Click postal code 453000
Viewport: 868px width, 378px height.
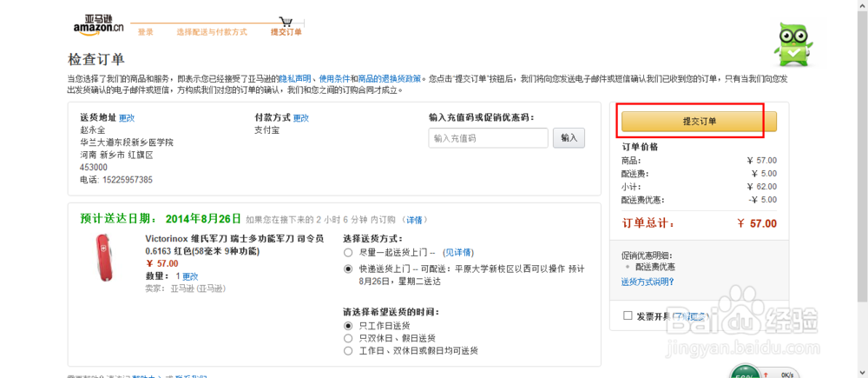[94, 167]
